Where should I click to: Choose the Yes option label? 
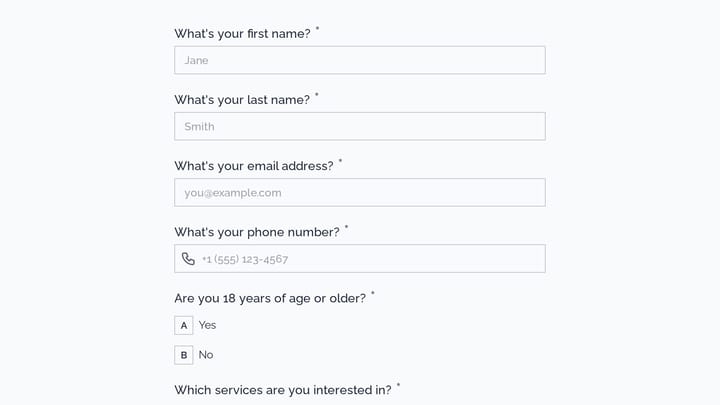[207, 325]
